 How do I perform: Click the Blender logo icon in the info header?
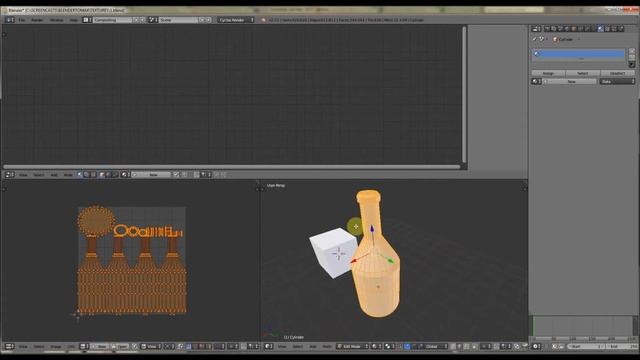coord(263,20)
